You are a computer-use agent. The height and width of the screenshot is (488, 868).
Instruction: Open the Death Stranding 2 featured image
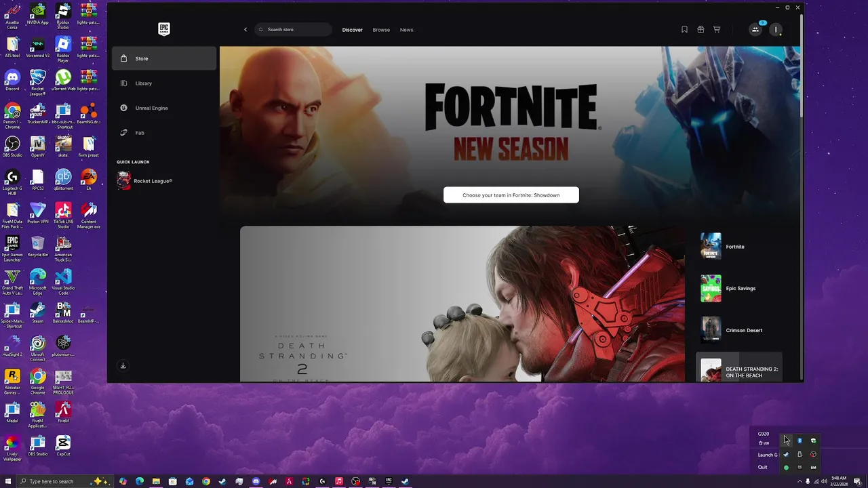coord(462,304)
